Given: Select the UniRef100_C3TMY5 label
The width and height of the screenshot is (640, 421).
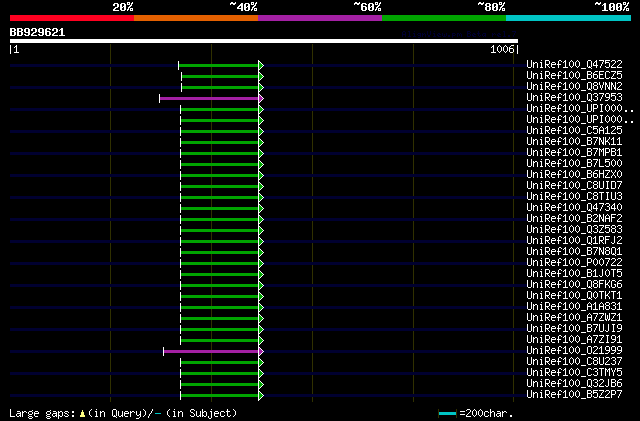Looking at the screenshot, I should coord(574,373).
